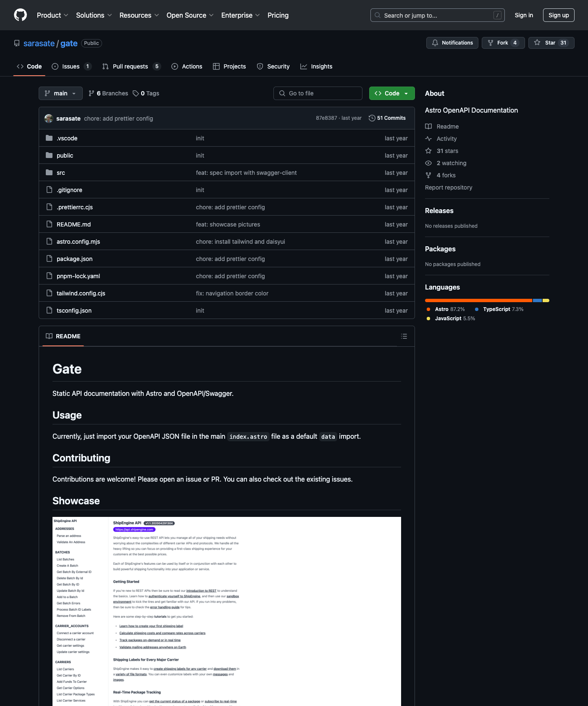Click the branch icon beside 6 Branches
Viewport: 588px width, 706px height.
(x=92, y=93)
